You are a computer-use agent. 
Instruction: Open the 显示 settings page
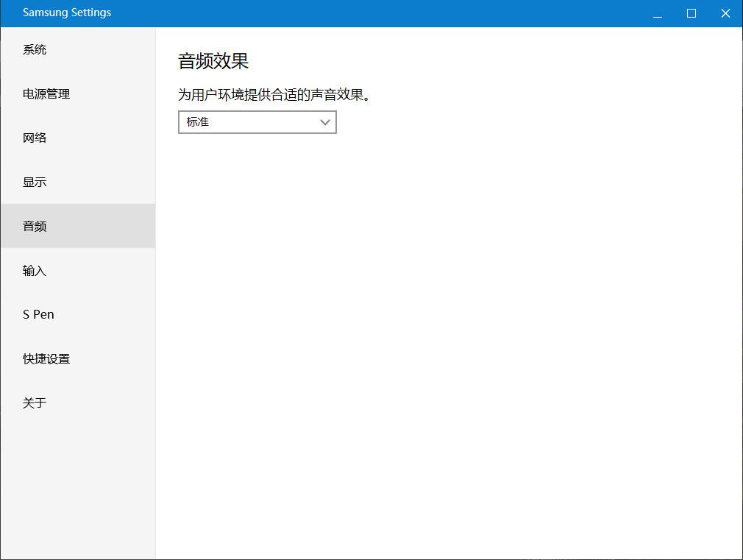(x=34, y=182)
